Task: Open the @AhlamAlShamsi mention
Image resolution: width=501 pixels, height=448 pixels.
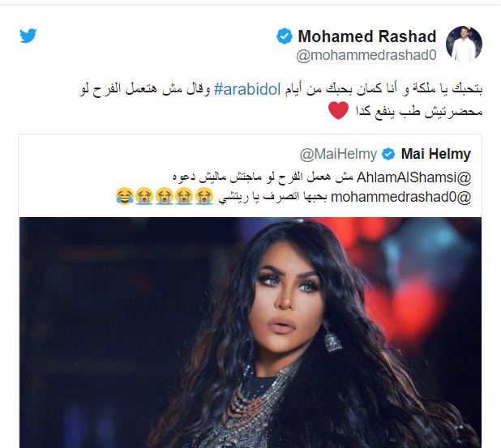Action: [413, 177]
